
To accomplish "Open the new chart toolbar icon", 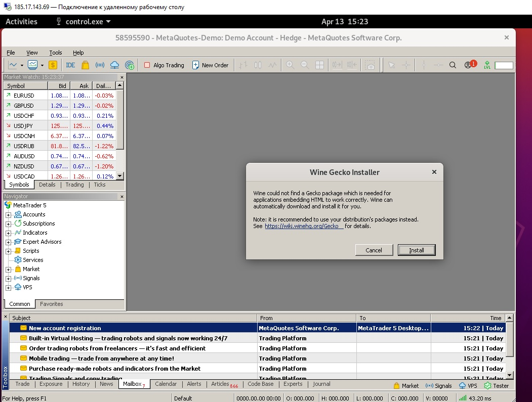I will click(13, 65).
